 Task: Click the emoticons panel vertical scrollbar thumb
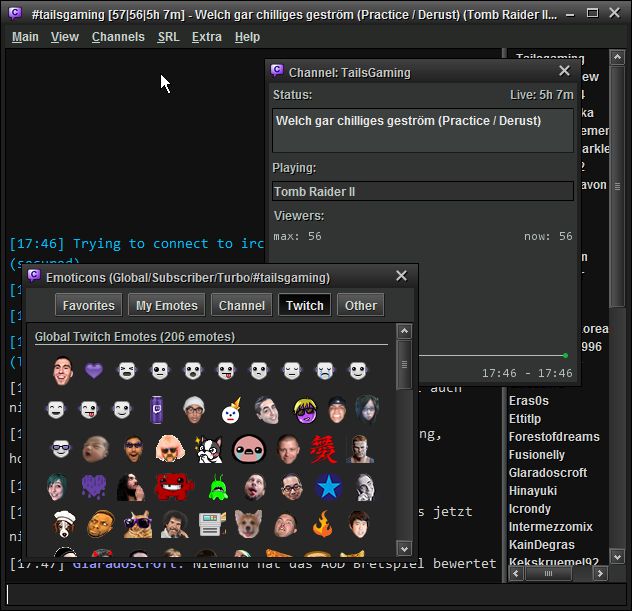coord(404,365)
